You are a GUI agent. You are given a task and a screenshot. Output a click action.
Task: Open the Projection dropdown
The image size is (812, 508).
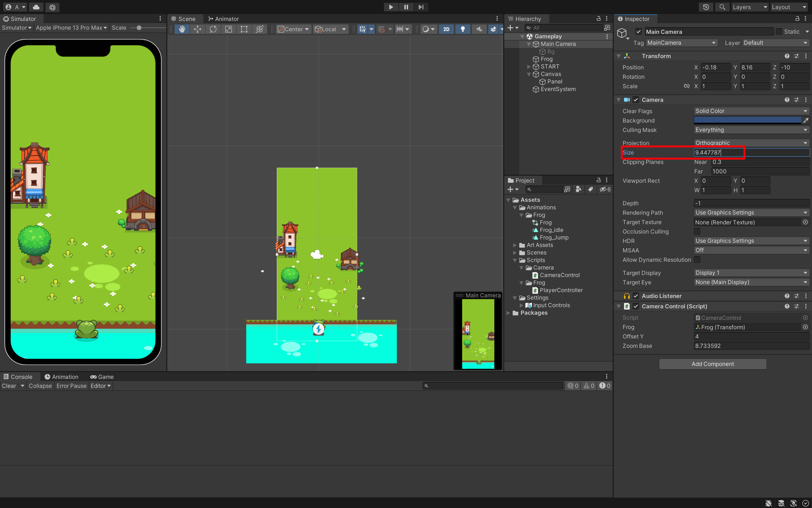(752, 143)
